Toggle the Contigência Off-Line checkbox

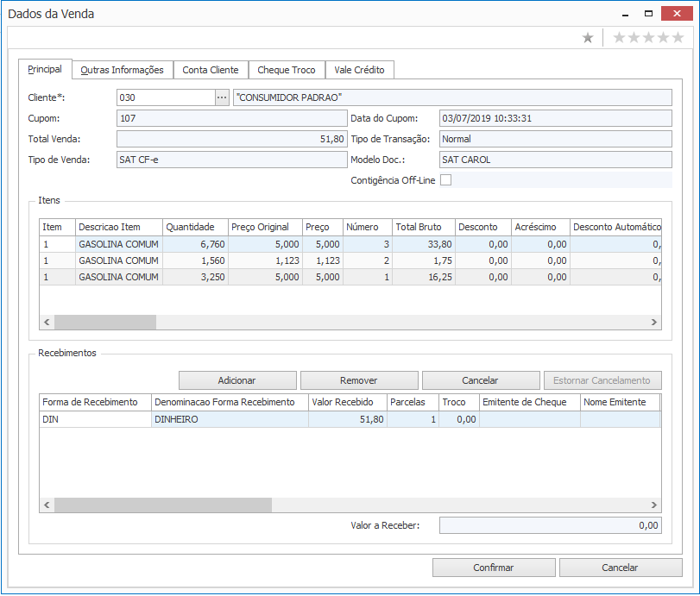445,179
